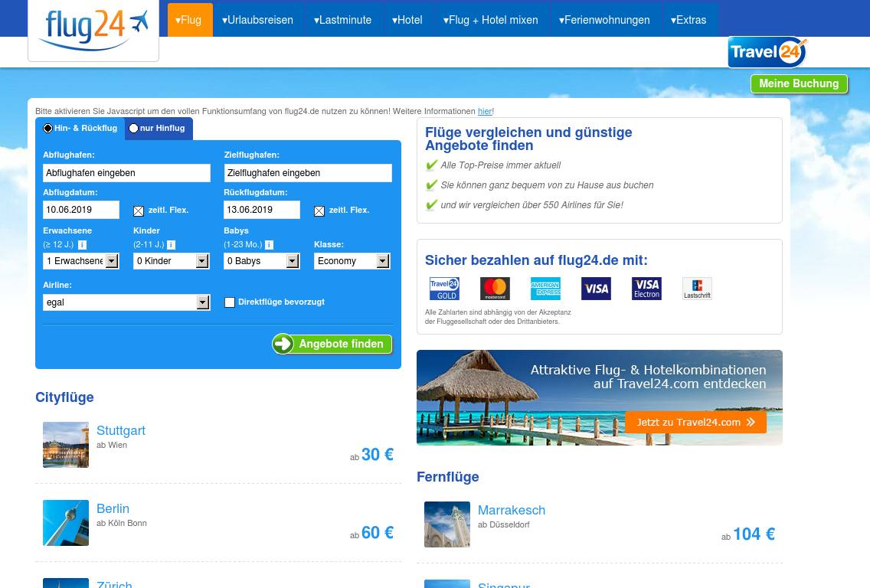This screenshot has width=870, height=588.
Task: Click the Stuttgart price ab 30 €
Action: (x=371, y=455)
